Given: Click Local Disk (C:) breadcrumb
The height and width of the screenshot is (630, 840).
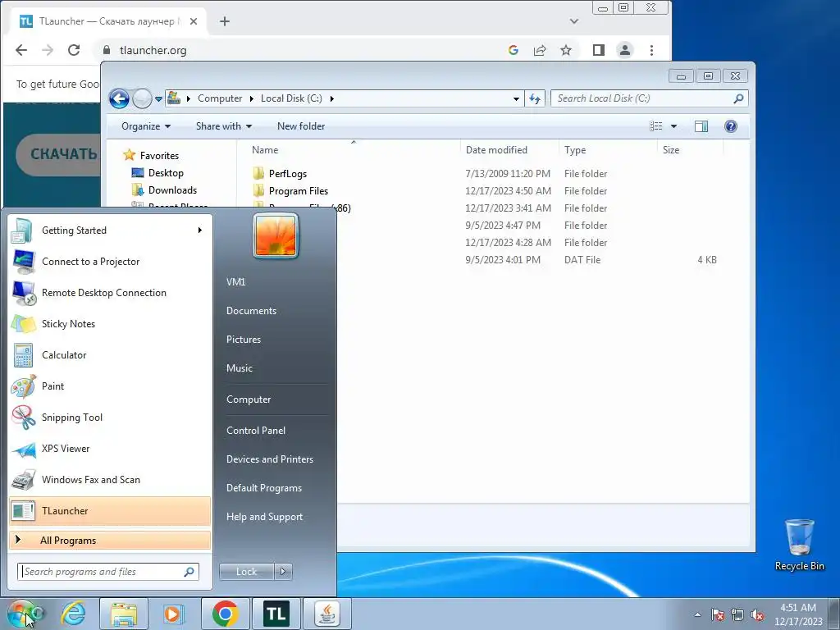Looking at the screenshot, I should [x=291, y=98].
